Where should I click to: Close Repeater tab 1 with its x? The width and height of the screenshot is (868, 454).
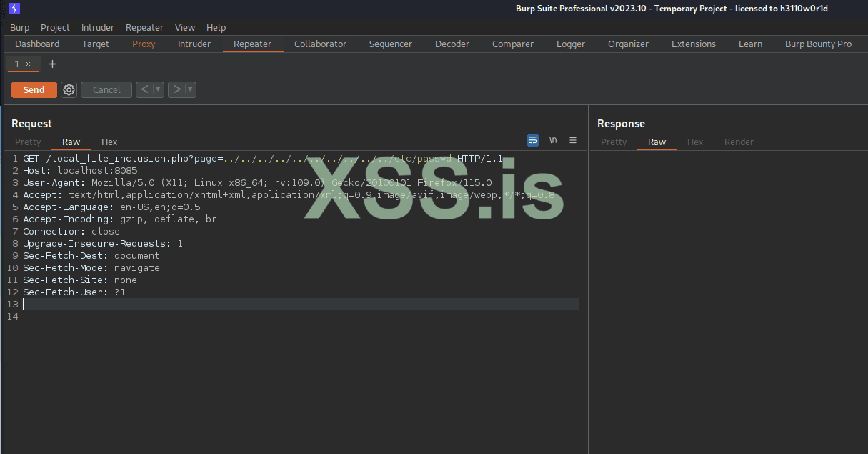[x=28, y=64]
